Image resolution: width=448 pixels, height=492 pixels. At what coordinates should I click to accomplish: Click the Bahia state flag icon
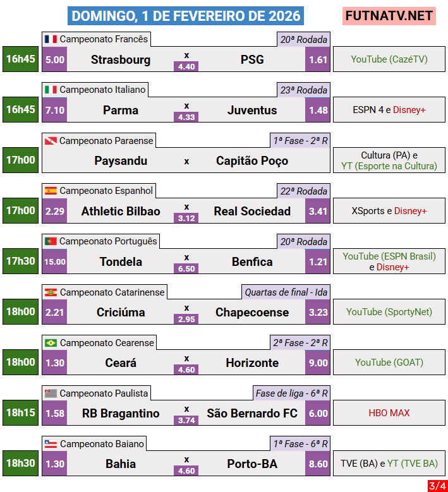click(51, 444)
